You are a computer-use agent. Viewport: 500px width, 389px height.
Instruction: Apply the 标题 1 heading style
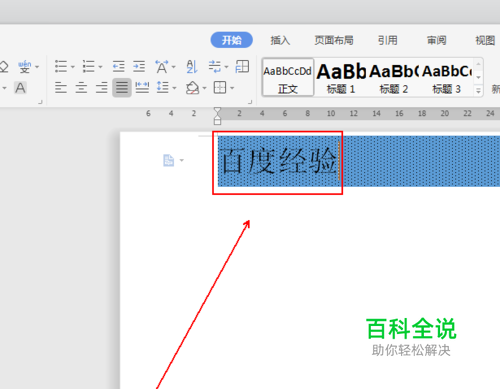[341, 78]
